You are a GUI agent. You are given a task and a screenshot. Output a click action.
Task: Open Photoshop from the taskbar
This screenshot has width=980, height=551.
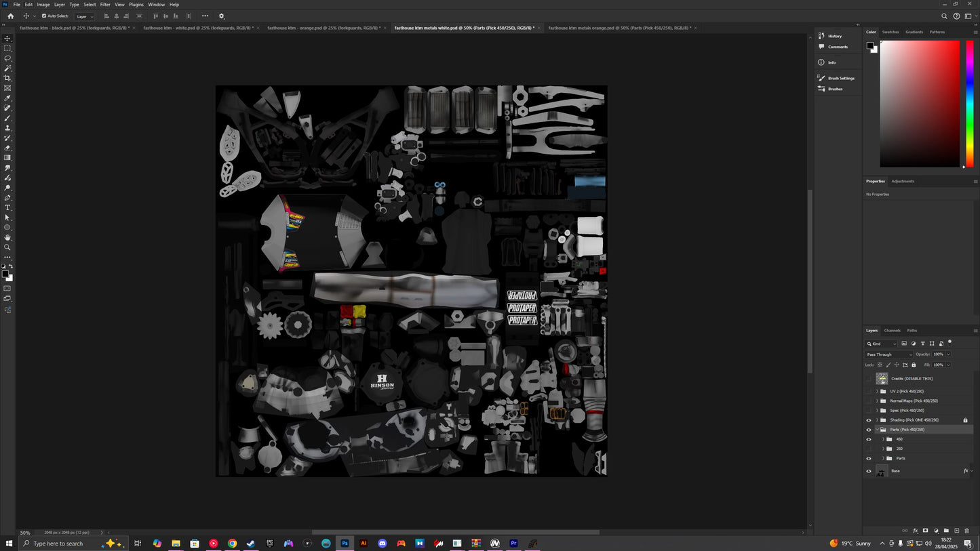pyautogui.click(x=345, y=543)
